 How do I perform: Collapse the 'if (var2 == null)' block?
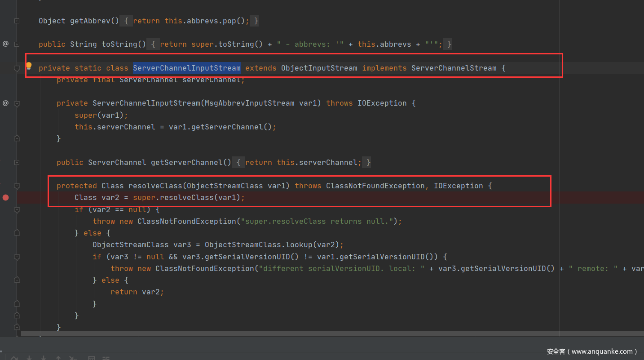point(17,209)
